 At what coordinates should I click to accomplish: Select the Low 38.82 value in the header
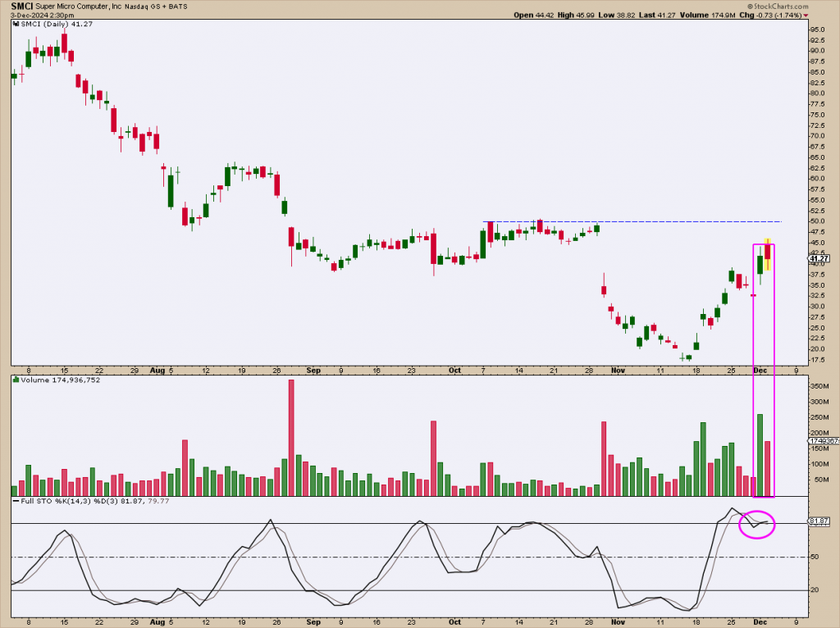pos(616,15)
